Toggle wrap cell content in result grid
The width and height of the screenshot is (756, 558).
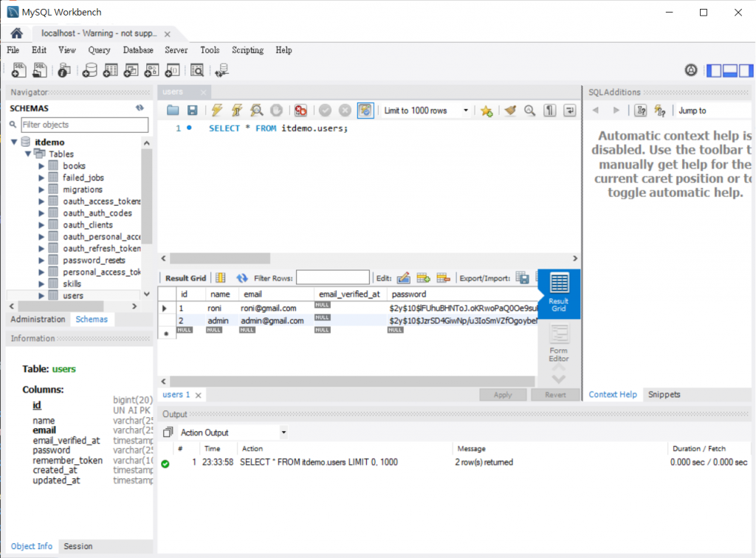tap(221, 278)
